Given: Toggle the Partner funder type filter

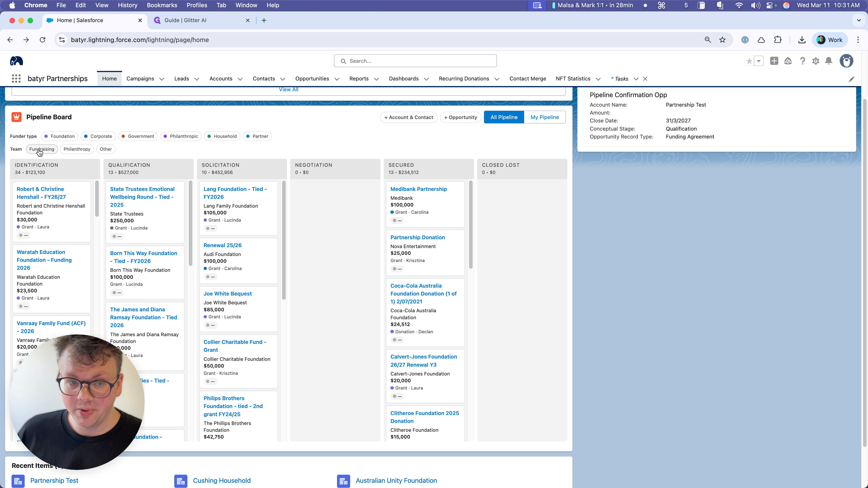Looking at the screenshot, I should tap(257, 136).
